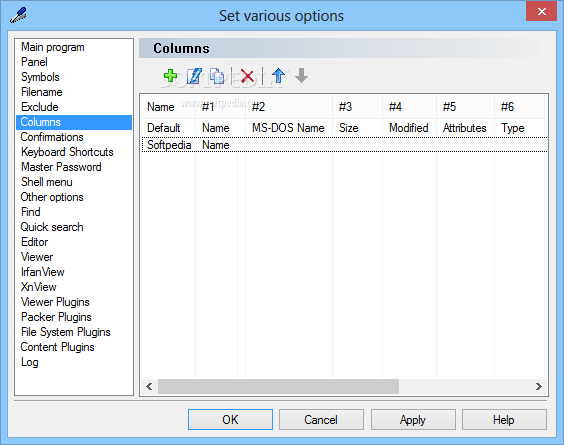Click the #4 column header

[x=409, y=107]
